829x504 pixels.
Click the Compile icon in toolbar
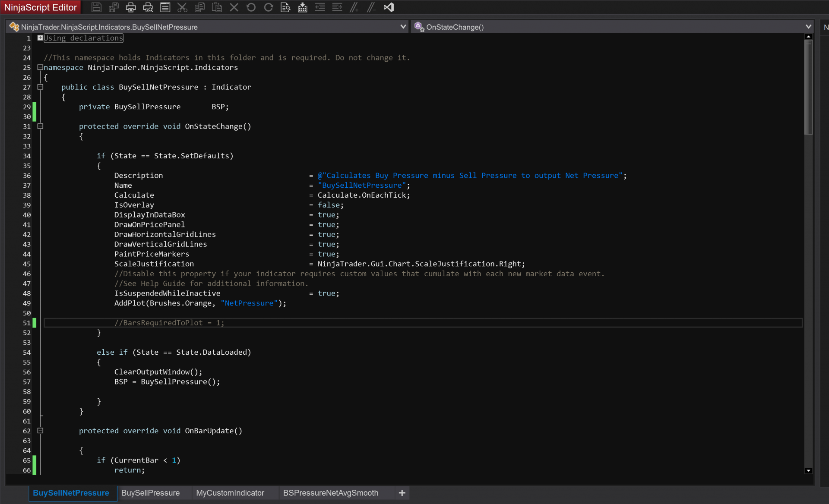tap(303, 7)
